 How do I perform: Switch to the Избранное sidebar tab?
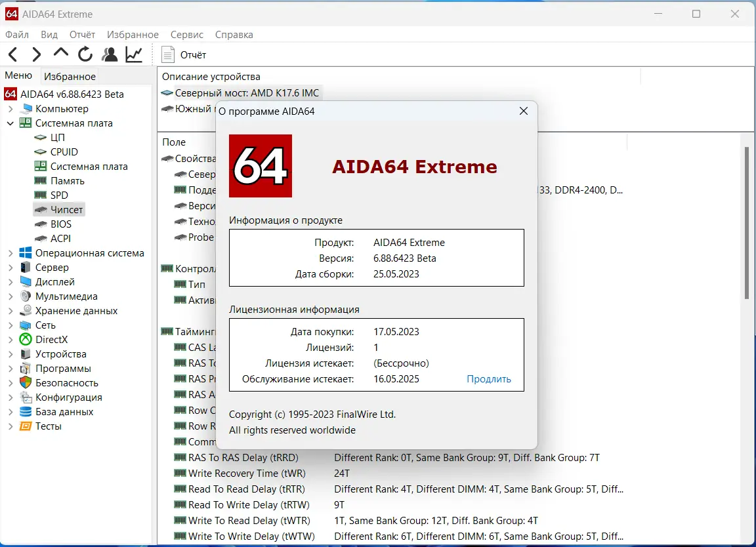click(x=70, y=76)
